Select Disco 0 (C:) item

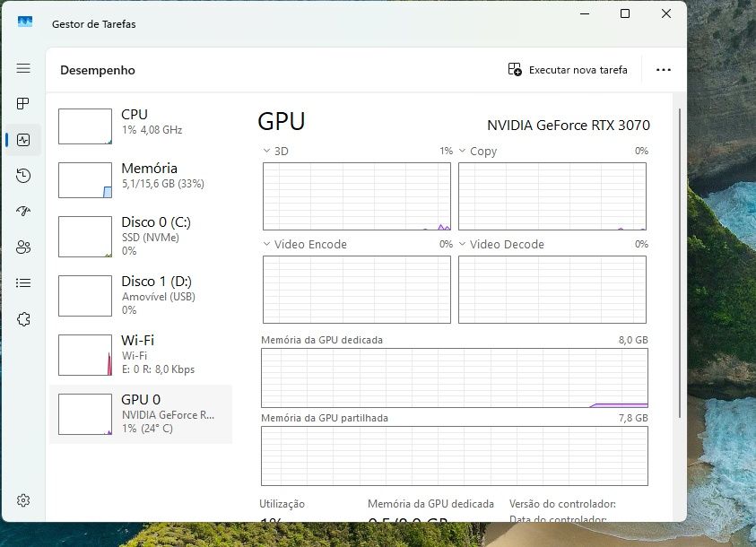click(141, 237)
